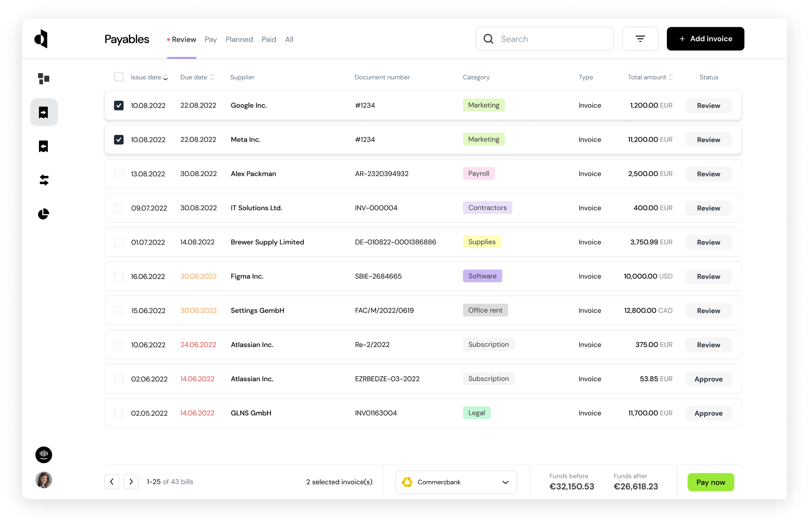Open the transactions arrows sidebar icon

click(44, 180)
